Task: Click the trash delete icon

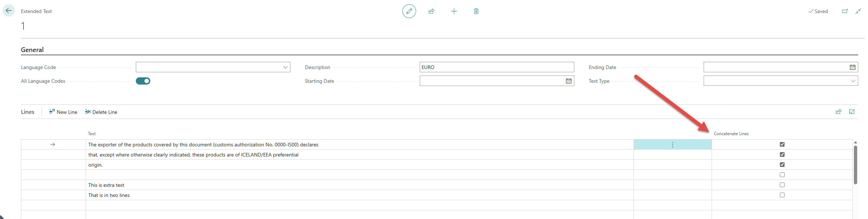Action: point(476,11)
